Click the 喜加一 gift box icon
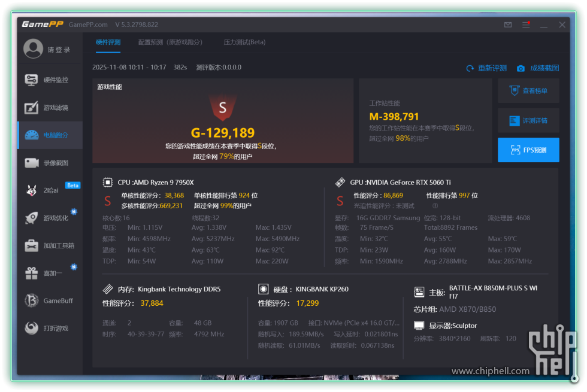 pyautogui.click(x=32, y=273)
